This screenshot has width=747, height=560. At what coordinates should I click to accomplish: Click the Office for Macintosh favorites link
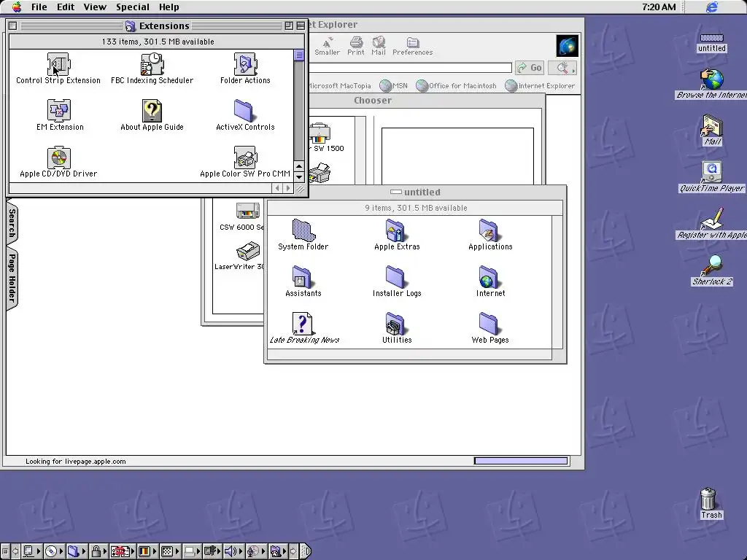(457, 86)
